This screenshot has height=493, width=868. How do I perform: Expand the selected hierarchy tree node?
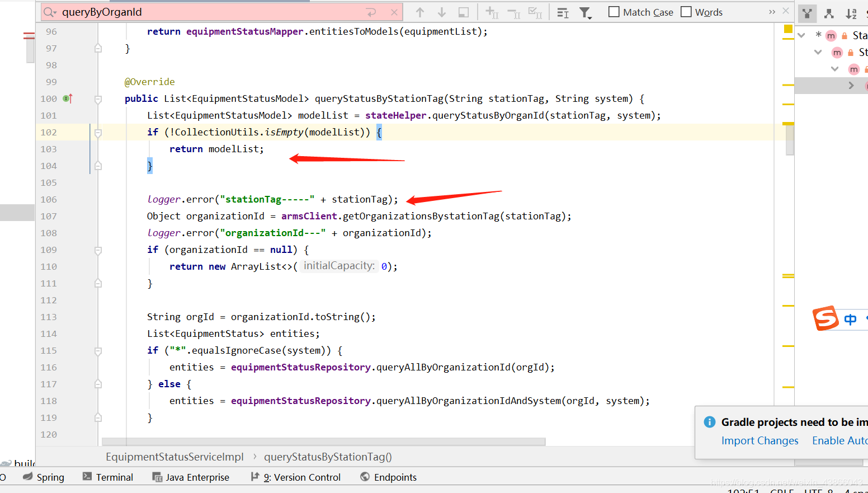[x=851, y=86]
